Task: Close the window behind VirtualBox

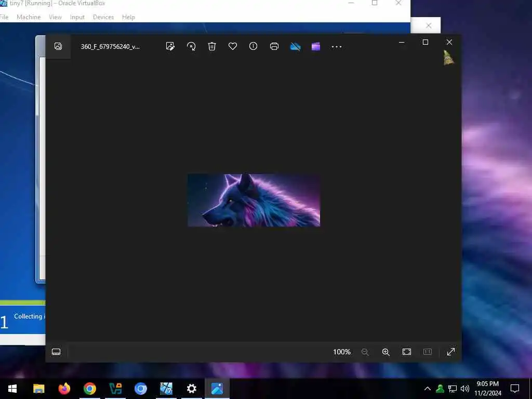Action: point(429,26)
